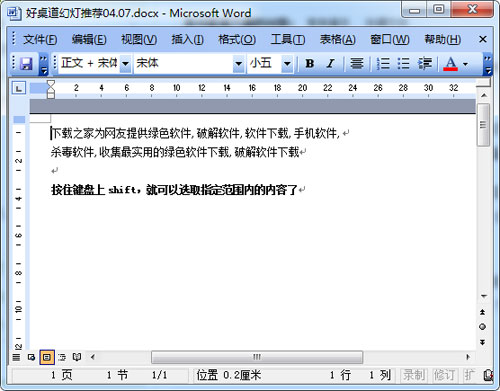Apply the paragraph alignment button

pos(357,63)
